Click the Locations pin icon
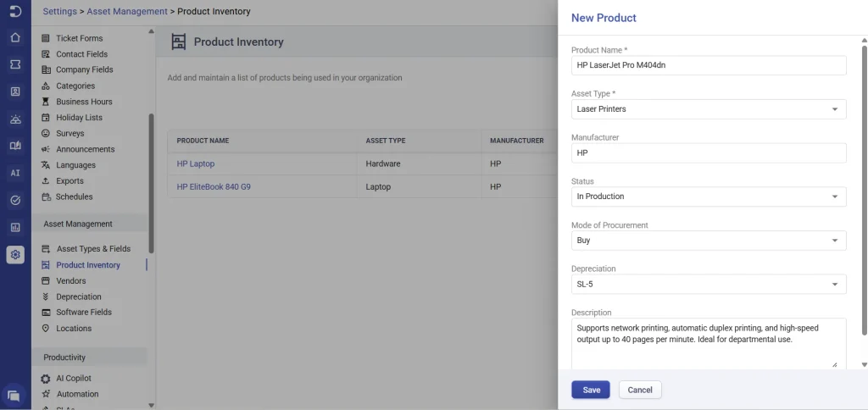Screen dimensions: 868x410 click(46, 328)
